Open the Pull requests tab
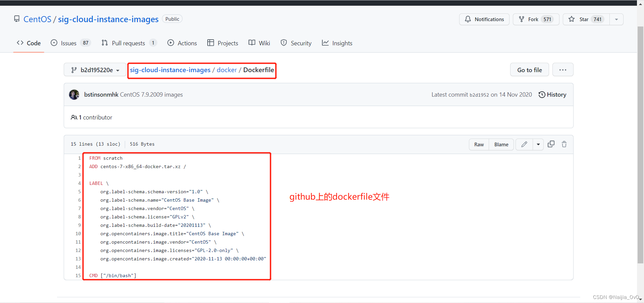This screenshot has height=303, width=644. [x=129, y=43]
